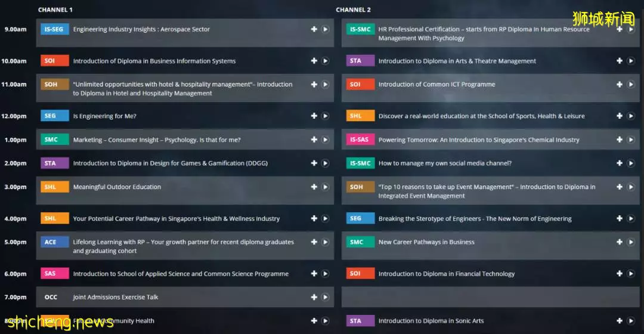Select the IS-SEG tag on 9.00am row

pyautogui.click(x=55, y=29)
